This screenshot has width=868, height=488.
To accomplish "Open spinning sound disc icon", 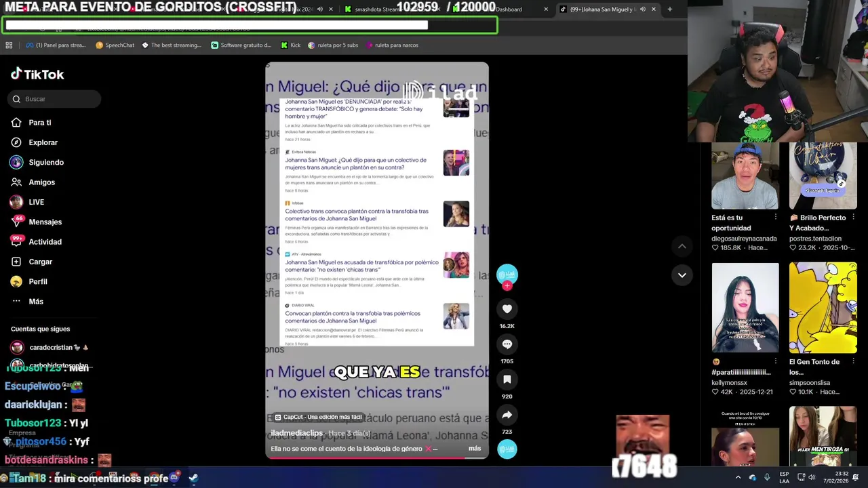I will 507,449.
